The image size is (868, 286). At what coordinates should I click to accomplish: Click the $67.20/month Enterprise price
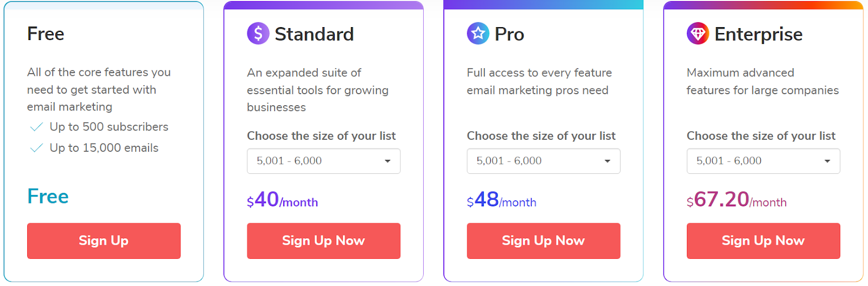click(x=736, y=200)
